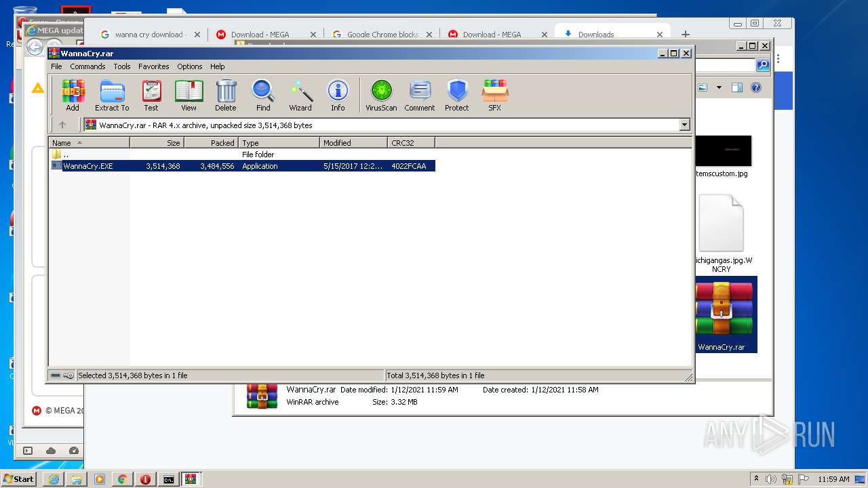Click MEGA window cloud icon
The image size is (868, 488).
[x=51, y=451]
